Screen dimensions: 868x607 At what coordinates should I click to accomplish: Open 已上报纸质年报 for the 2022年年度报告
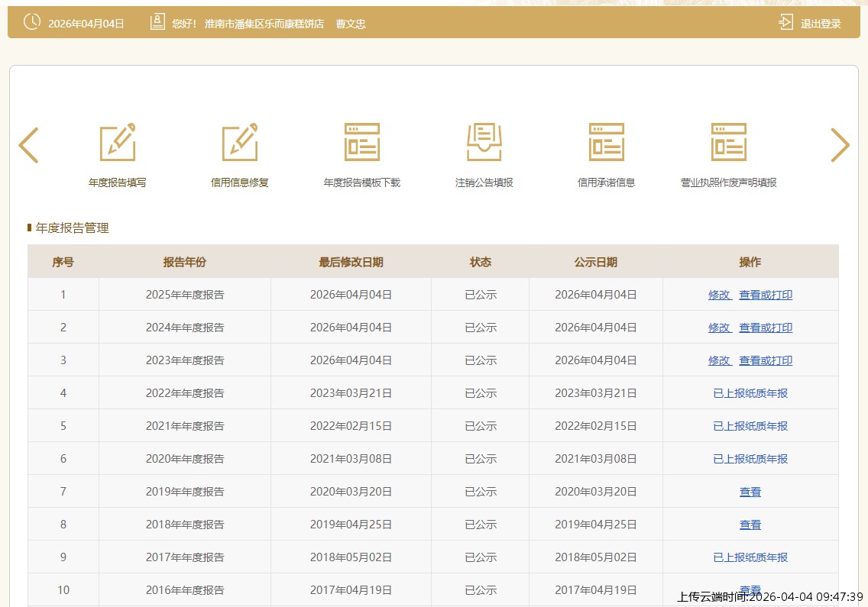pos(750,393)
